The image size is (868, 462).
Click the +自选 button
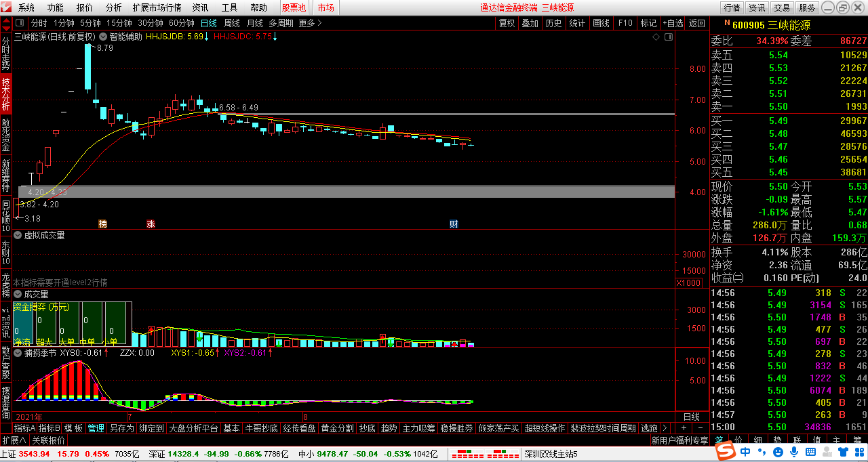pyautogui.click(x=673, y=23)
